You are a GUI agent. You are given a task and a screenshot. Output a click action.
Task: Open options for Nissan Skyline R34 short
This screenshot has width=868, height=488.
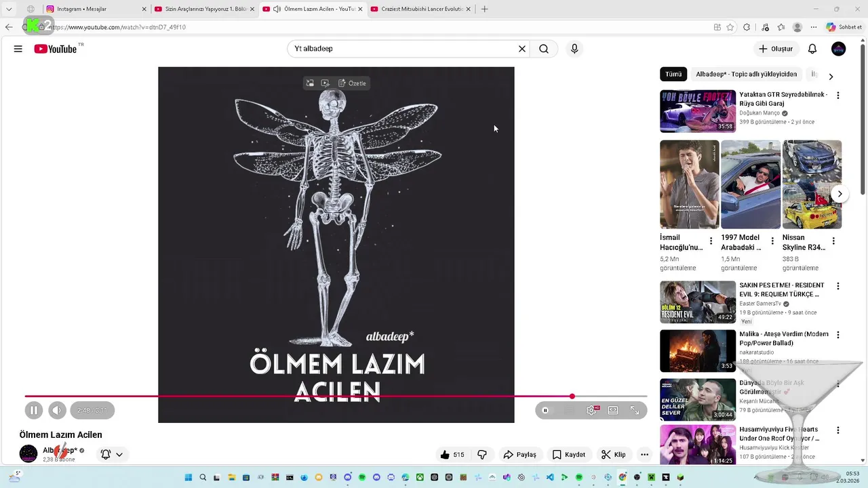tap(833, 241)
